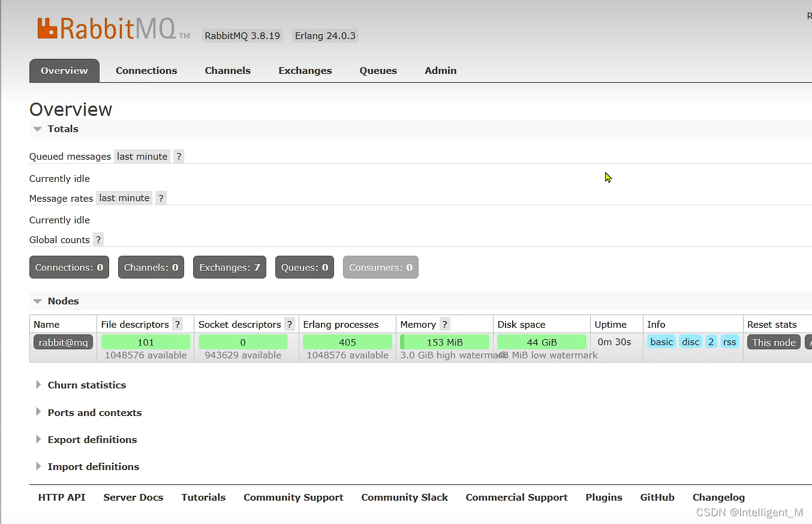Change Queued messages last minute range
This screenshot has height=524, width=812.
coord(142,157)
